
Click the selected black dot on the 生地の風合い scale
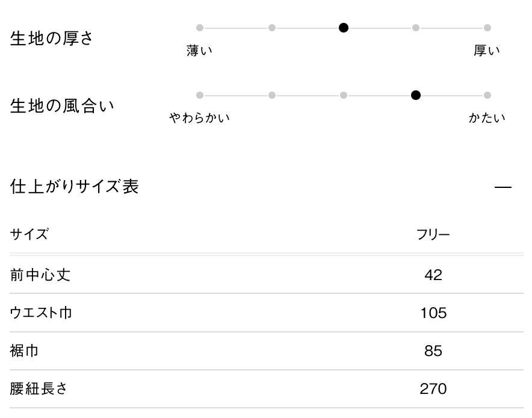click(416, 95)
